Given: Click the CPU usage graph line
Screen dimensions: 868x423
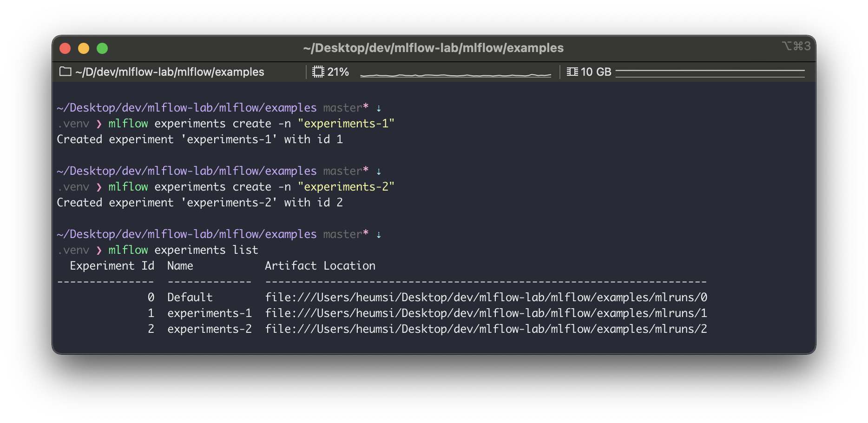Looking at the screenshot, I should click(455, 74).
